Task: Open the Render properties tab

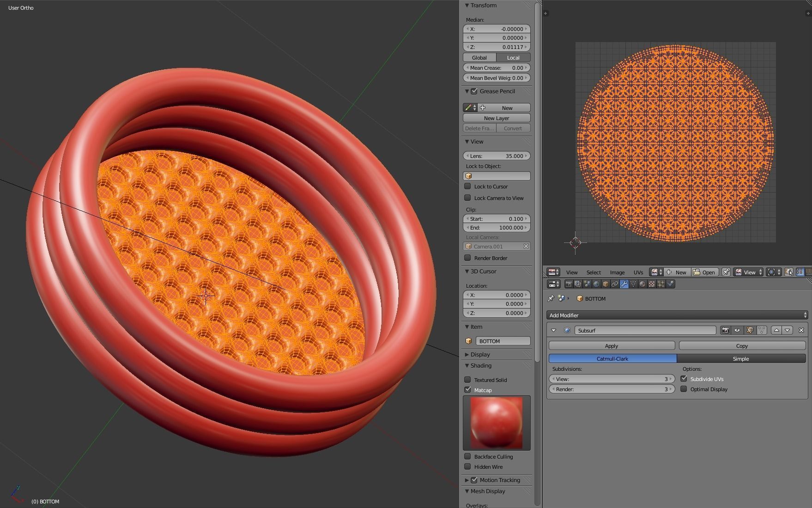Action: click(569, 284)
